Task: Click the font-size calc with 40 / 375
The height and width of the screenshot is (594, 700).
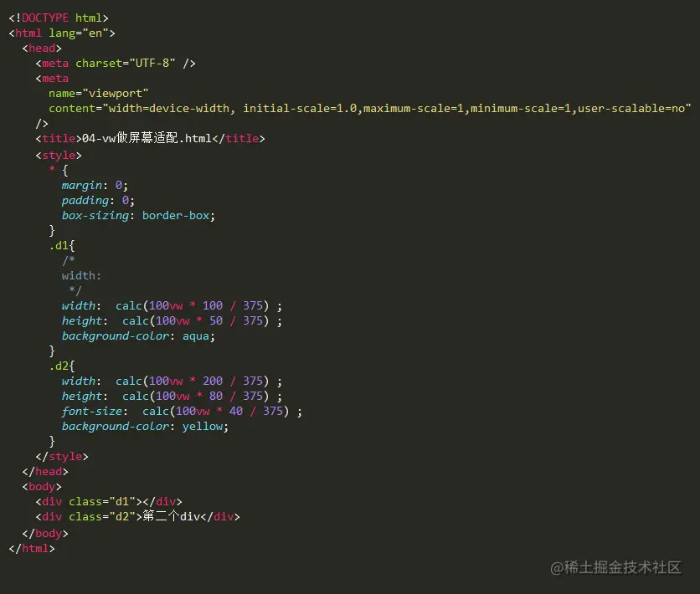Action: click(182, 411)
